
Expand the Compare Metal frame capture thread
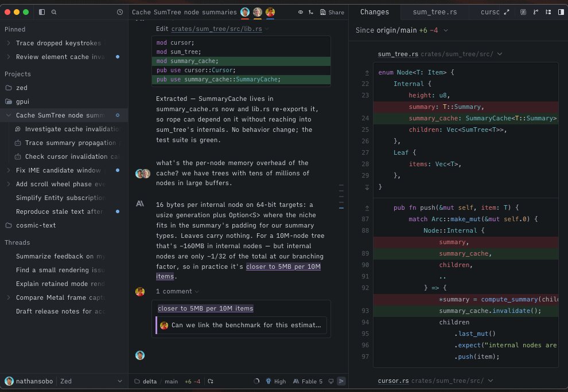pyautogui.click(x=9, y=297)
